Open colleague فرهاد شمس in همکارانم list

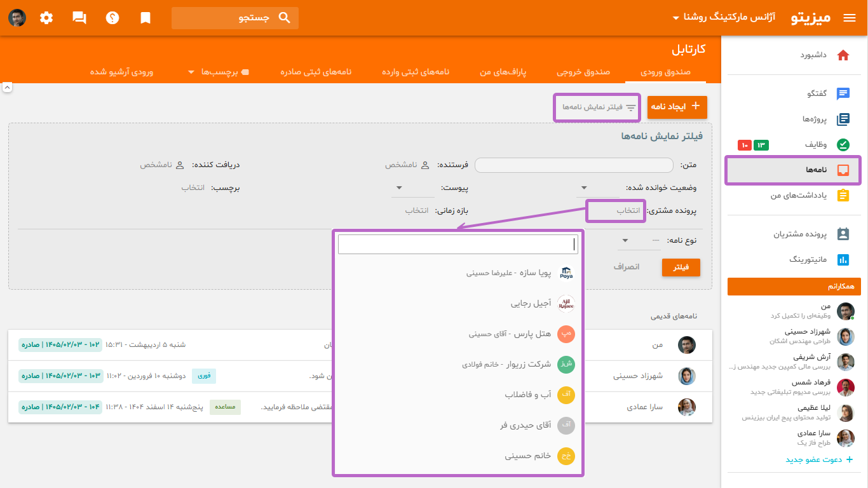tap(794, 387)
